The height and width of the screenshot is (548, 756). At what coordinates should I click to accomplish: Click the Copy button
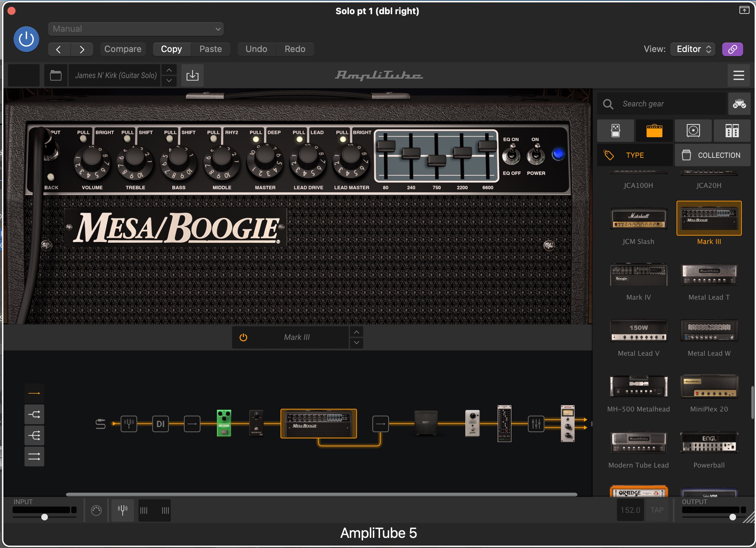click(171, 49)
